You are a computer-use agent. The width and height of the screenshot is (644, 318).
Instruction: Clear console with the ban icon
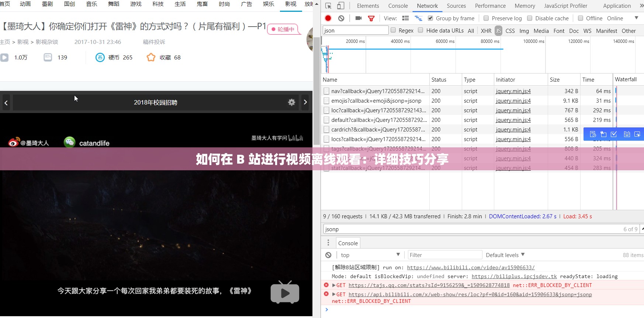coord(328,255)
